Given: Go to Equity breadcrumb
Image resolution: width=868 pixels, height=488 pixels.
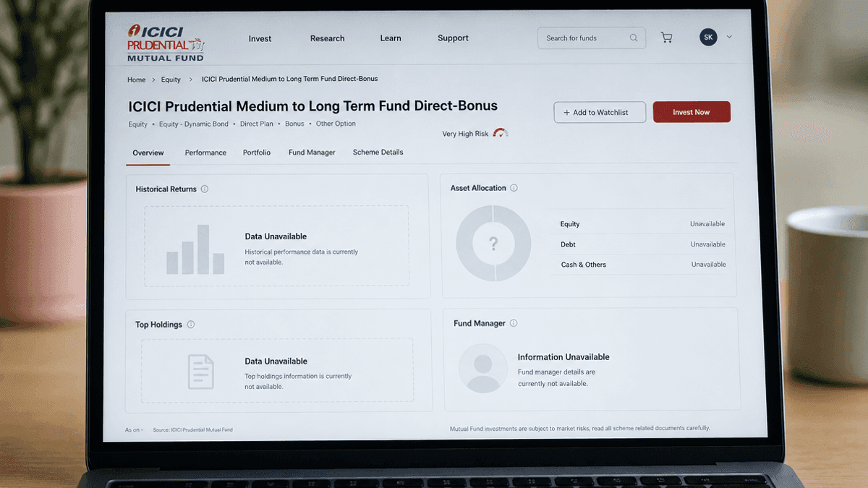Looking at the screenshot, I should [x=171, y=80].
